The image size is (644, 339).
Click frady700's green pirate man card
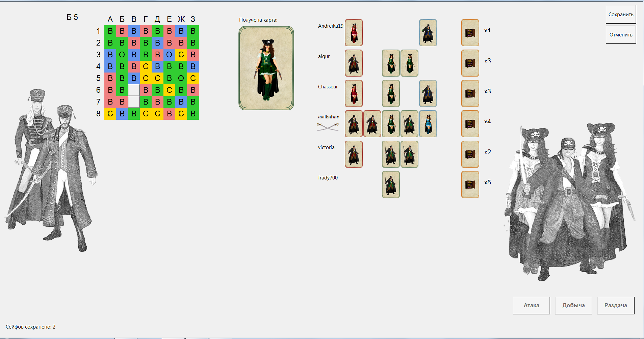coord(391,185)
